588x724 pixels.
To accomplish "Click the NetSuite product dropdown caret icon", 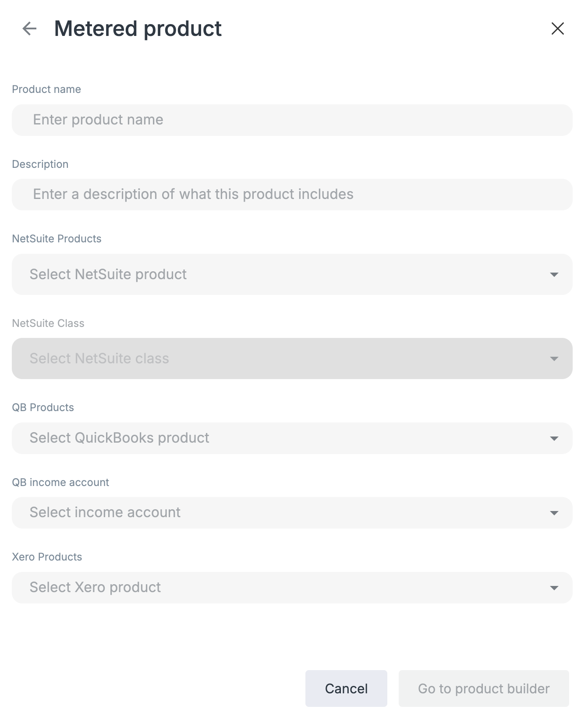I will point(554,275).
